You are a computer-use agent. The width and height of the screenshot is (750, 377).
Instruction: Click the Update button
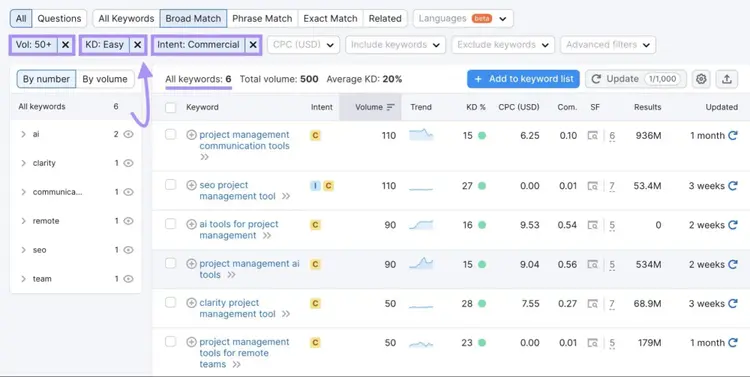pyautogui.click(x=636, y=79)
